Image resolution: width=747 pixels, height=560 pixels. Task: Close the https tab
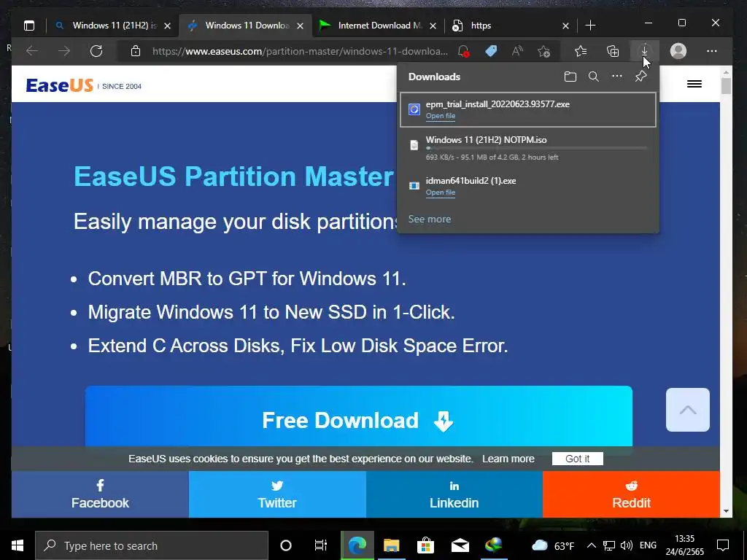(565, 26)
